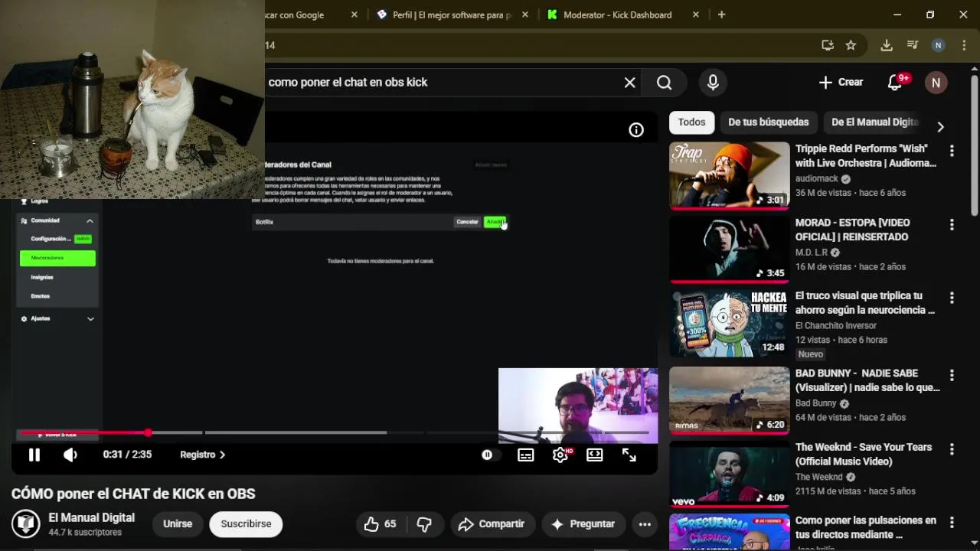Mute the video volume speaker icon
Screen dimensions: 980x551
point(70,455)
